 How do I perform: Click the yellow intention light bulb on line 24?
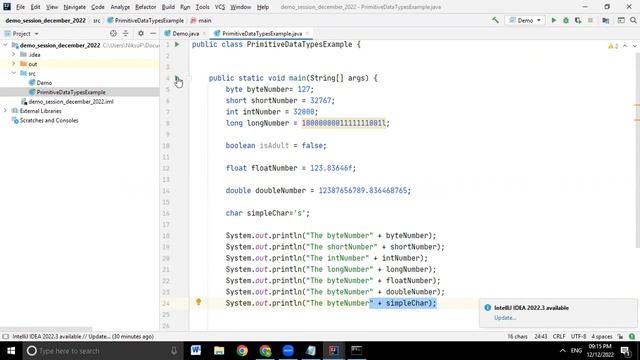tap(198, 302)
